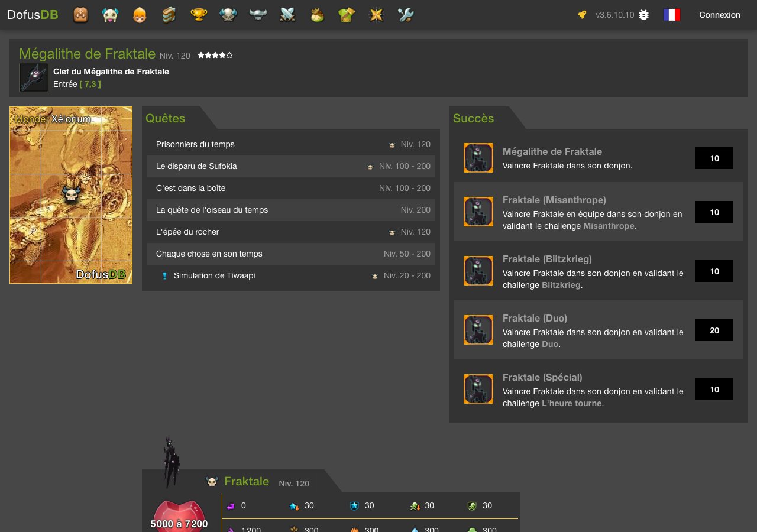The height and width of the screenshot is (532, 757).
Task: Click the horned skull navbar icon
Action: 228,15
